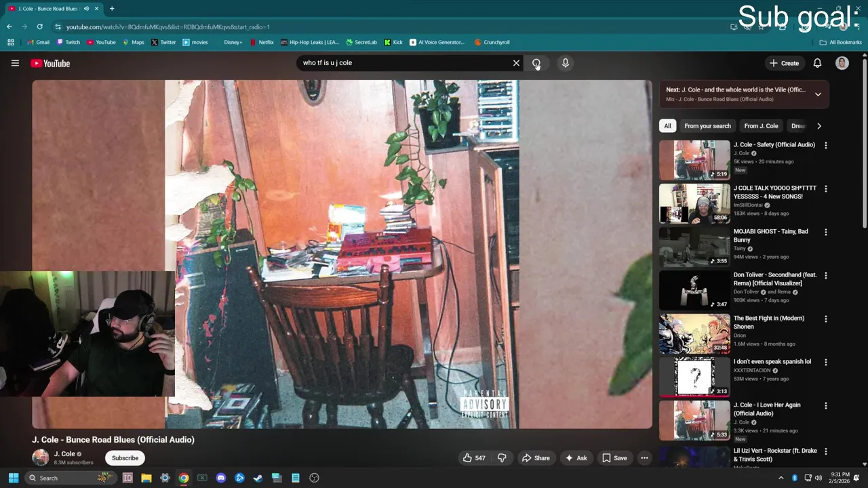Open the YouTube guide hamburger menu
Screen dimensions: 868x488
point(15,63)
